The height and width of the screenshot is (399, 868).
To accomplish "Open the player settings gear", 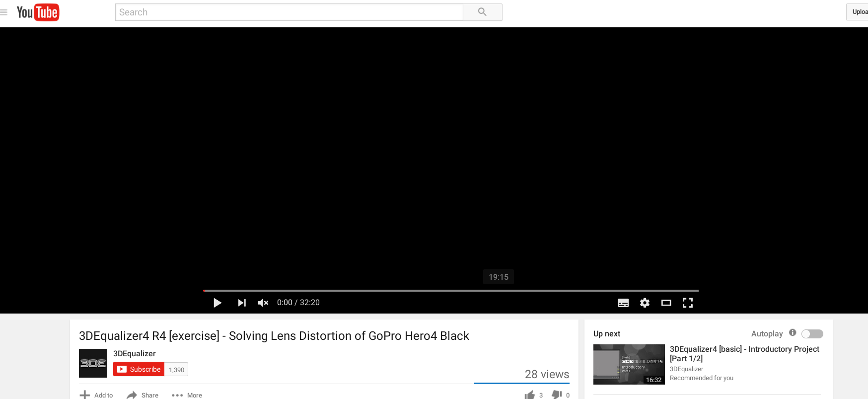I will [x=645, y=303].
